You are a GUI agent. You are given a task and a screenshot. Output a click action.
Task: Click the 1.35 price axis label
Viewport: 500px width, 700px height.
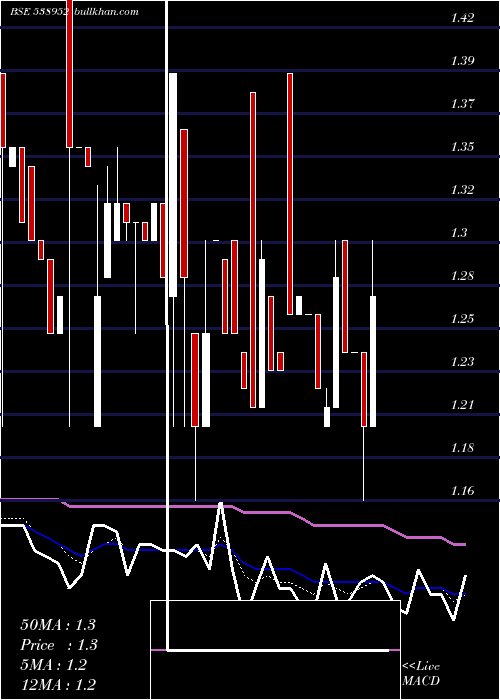click(462, 147)
